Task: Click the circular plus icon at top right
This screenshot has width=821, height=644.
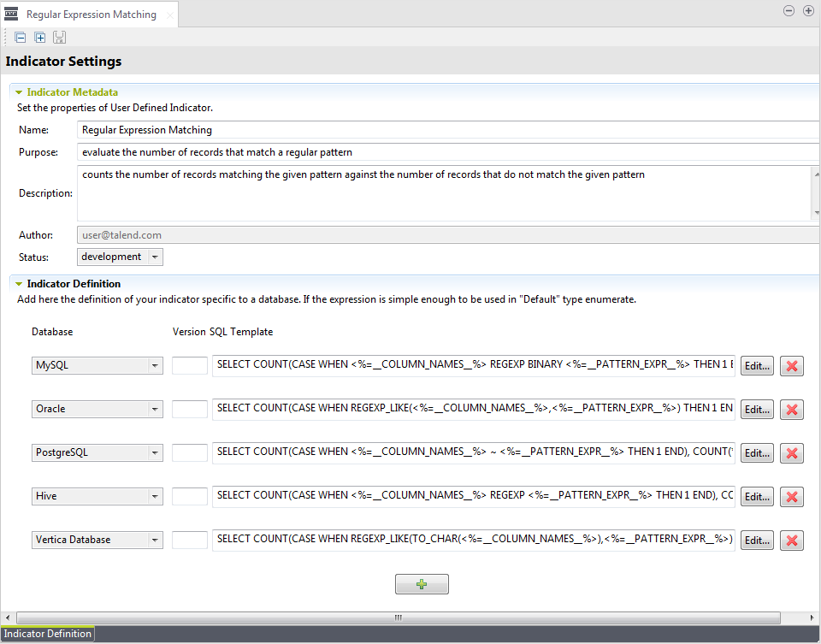Action: point(808,10)
